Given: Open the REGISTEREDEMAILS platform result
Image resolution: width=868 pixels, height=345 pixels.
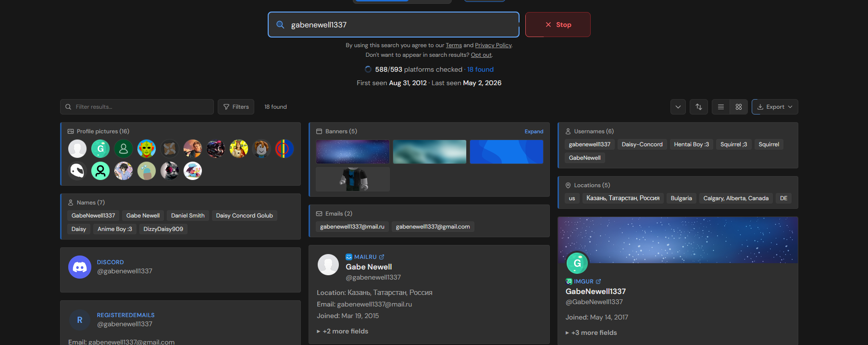Looking at the screenshot, I should click(x=126, y=315).
